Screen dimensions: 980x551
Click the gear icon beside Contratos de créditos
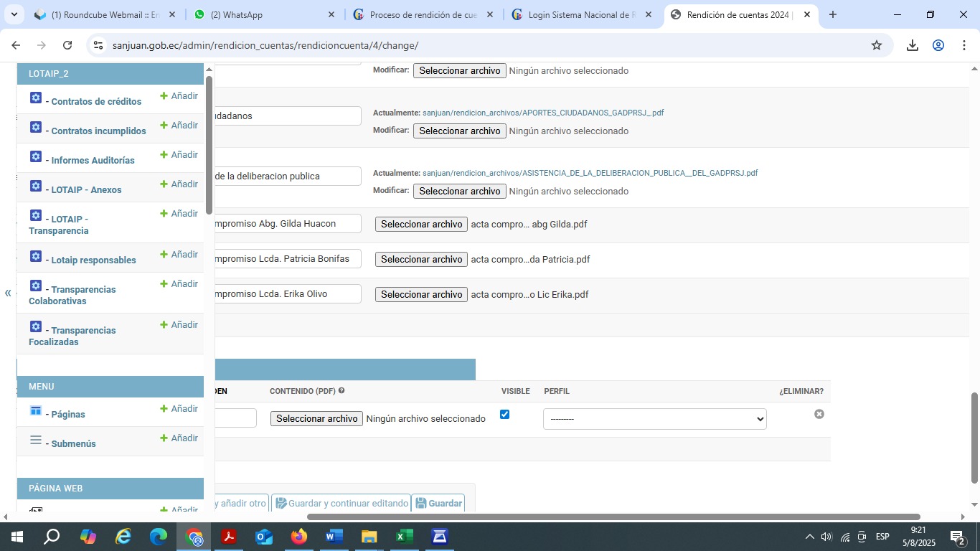36,98
